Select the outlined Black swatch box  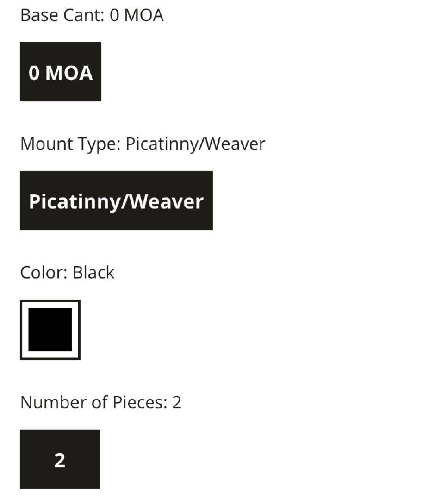click(50, 330)
